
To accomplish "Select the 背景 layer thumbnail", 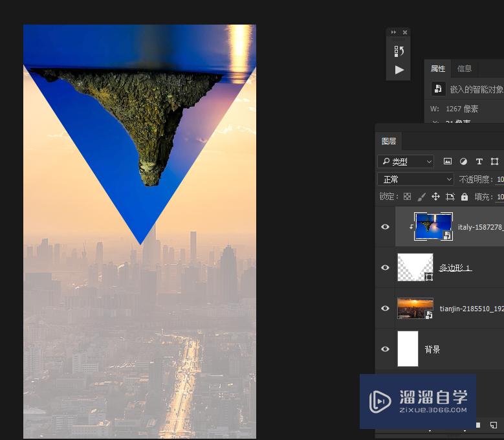I will pyautogui.click(x=408, y=349).
